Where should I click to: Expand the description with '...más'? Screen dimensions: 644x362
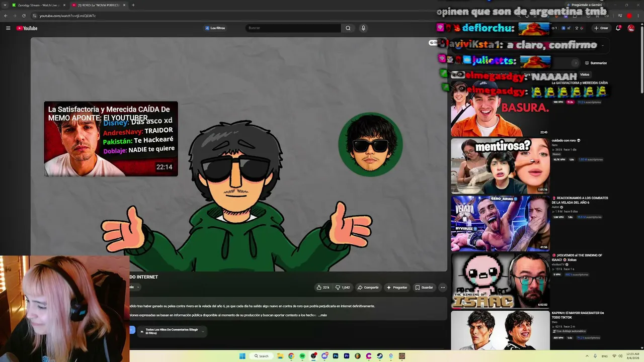point(323,315)
